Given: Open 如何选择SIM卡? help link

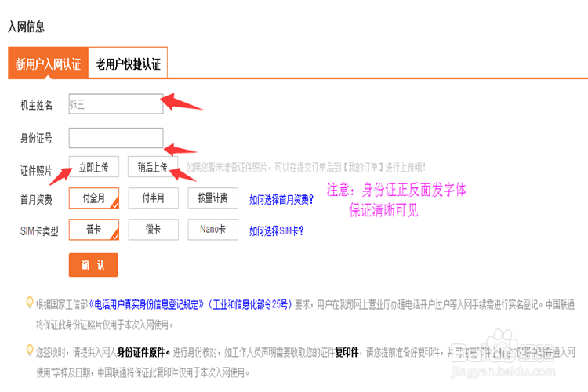Looking at the screenshot, I should click(x=277, y=231).
